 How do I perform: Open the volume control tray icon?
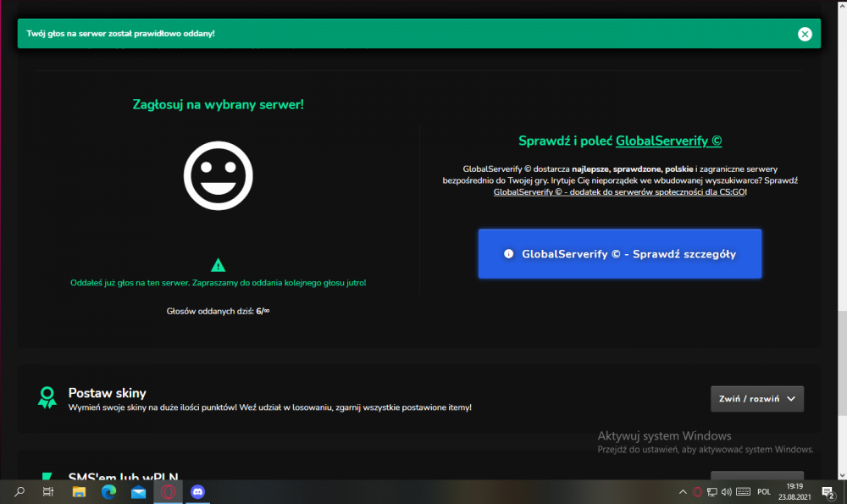pos(727,491)
